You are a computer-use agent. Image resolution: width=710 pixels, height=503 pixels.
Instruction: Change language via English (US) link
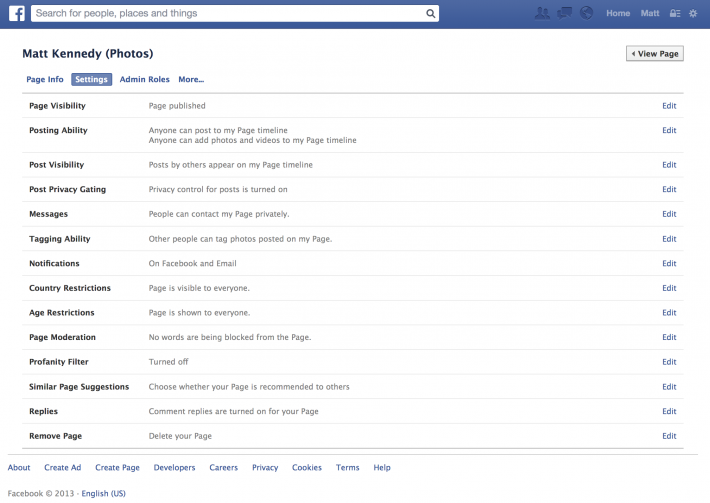click(103, 493)
